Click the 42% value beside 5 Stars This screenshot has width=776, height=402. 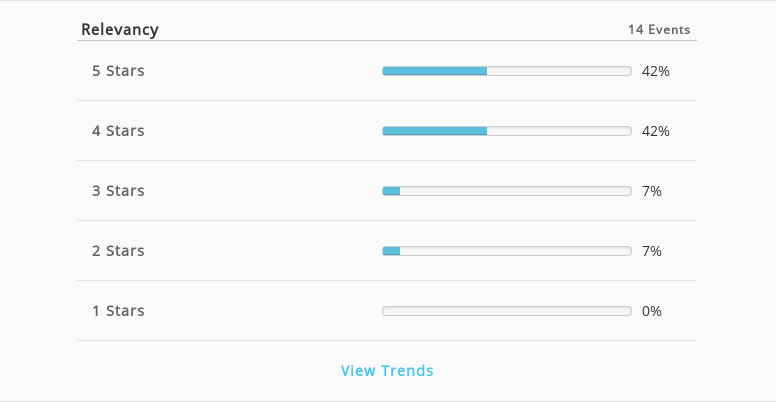(656, 71)
